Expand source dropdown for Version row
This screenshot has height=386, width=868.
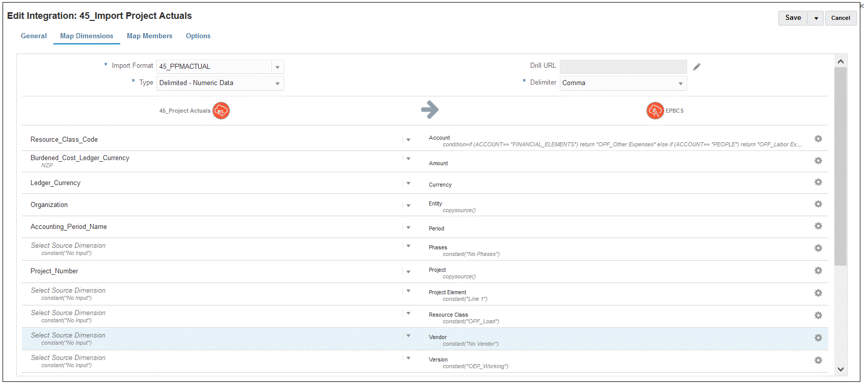click(x=408, y=358)
